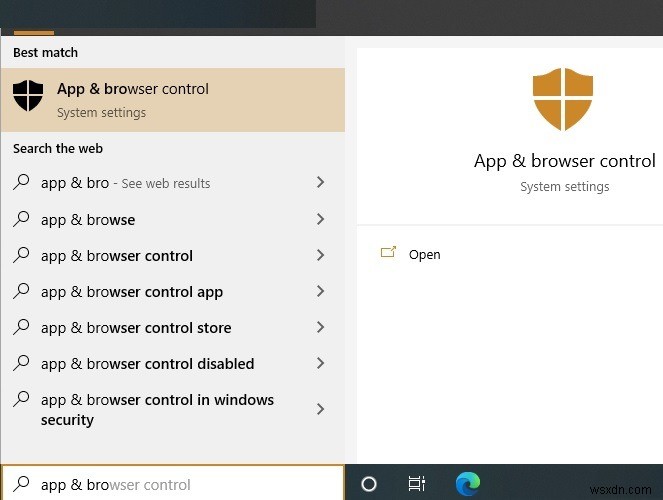663x500 pixels.
Task: Click the 'App & browser control' title in preview
Action: 564,161
